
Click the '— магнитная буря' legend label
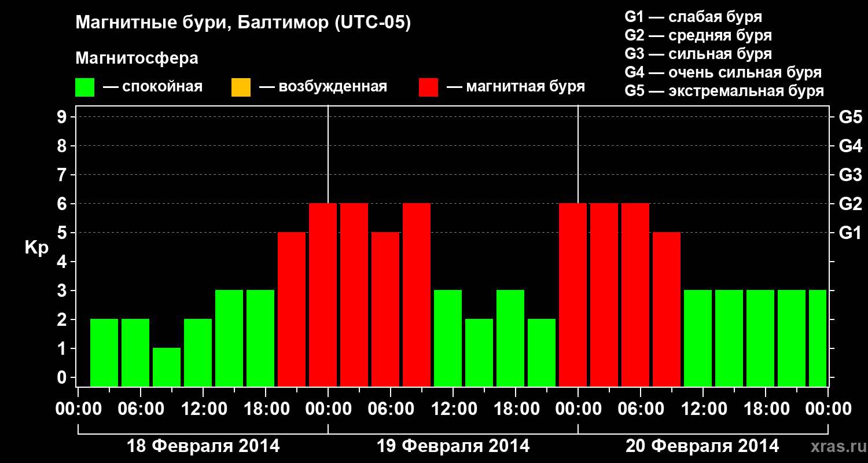(x=516, y=87)
